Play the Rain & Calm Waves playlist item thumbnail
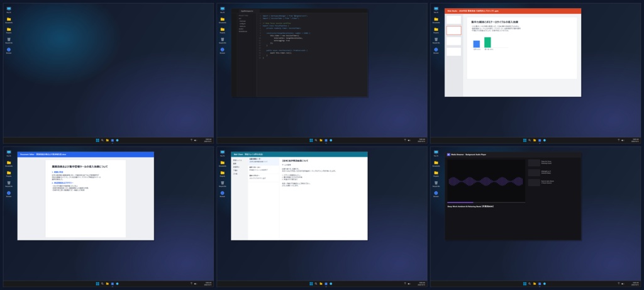The width and height of the screenshot is (644, 290). point(534,182)
